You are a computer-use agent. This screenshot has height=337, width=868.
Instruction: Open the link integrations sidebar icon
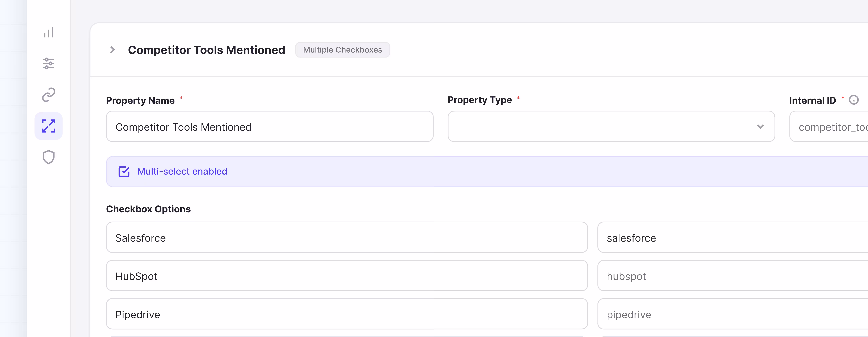(48, 95)
